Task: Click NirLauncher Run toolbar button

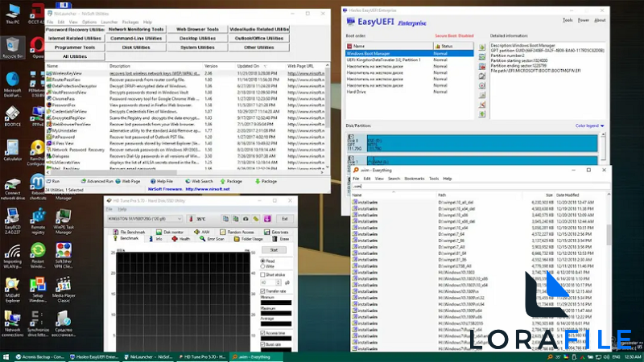Action: tap(53, 181)
